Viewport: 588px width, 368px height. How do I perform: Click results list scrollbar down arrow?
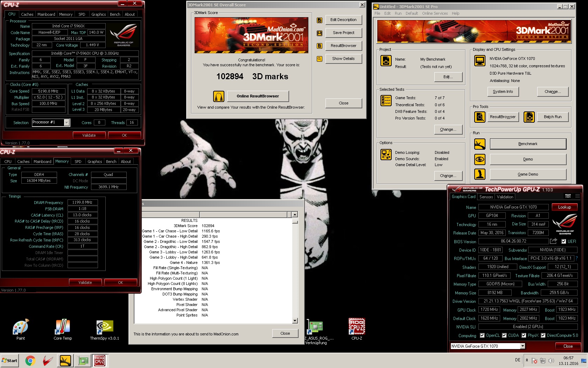tap(295, 320)
